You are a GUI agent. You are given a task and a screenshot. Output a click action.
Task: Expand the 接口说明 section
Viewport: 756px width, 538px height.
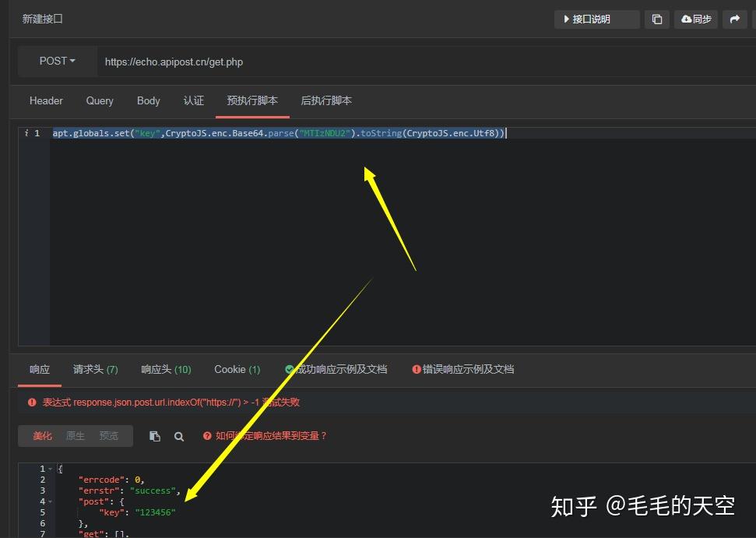click(597, 19)
